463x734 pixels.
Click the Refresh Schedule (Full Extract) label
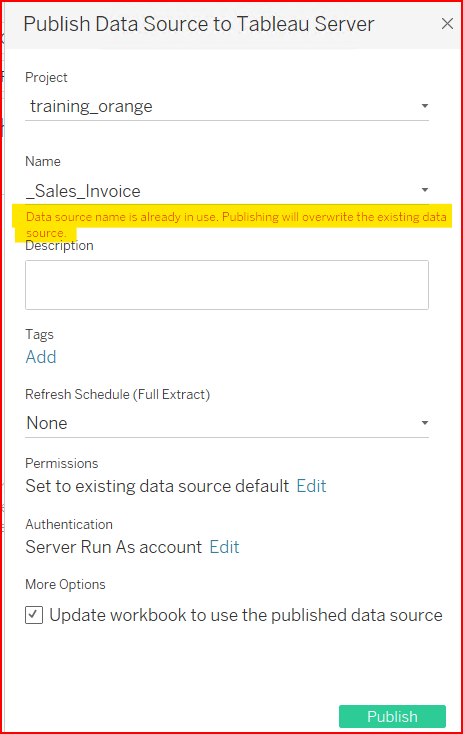point(118,395)
